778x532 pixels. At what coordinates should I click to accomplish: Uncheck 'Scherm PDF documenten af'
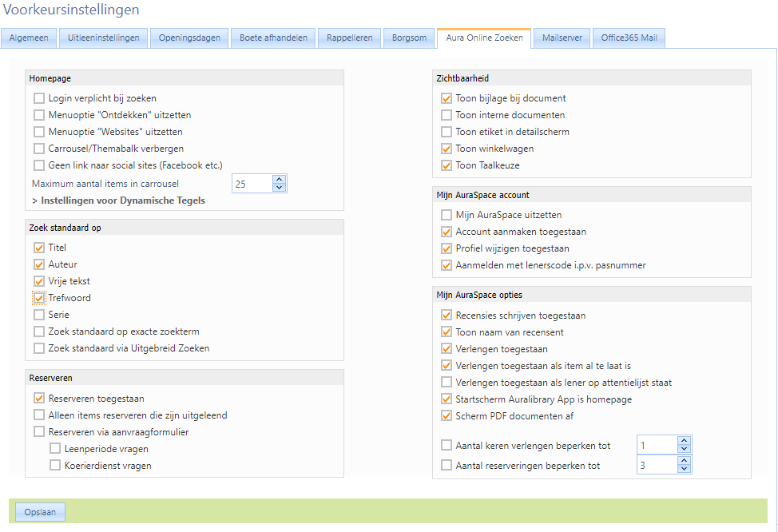pos(447,415)
